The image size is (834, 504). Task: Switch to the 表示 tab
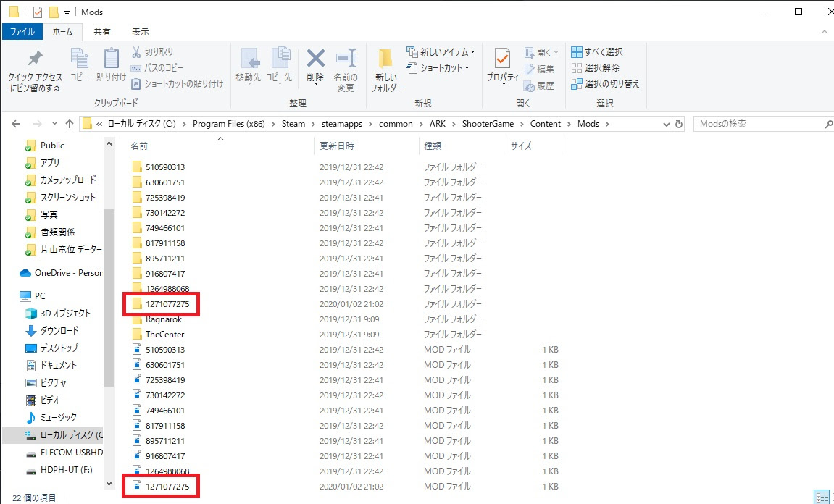[x=140, y=31]
